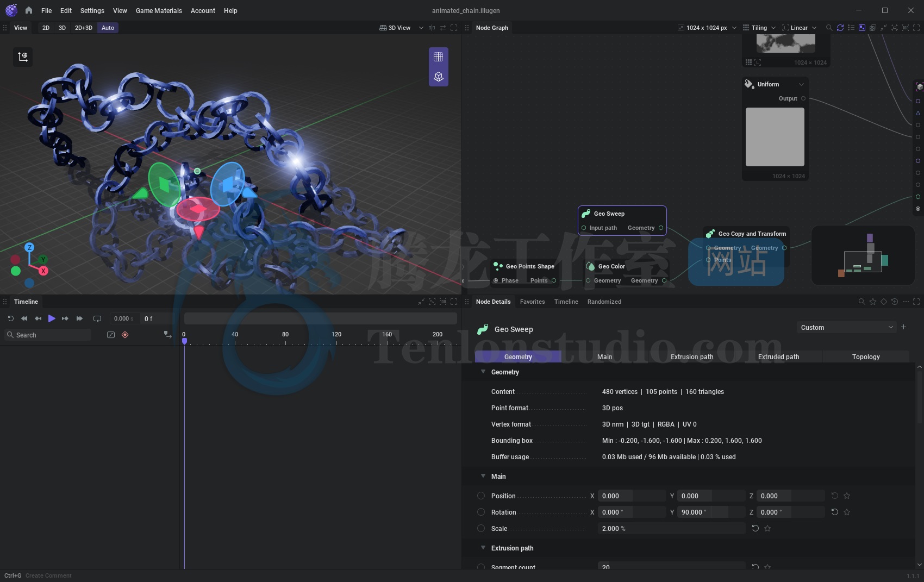Open the Tiling dropdown
The image size is (924, 582).
[760, 28]
